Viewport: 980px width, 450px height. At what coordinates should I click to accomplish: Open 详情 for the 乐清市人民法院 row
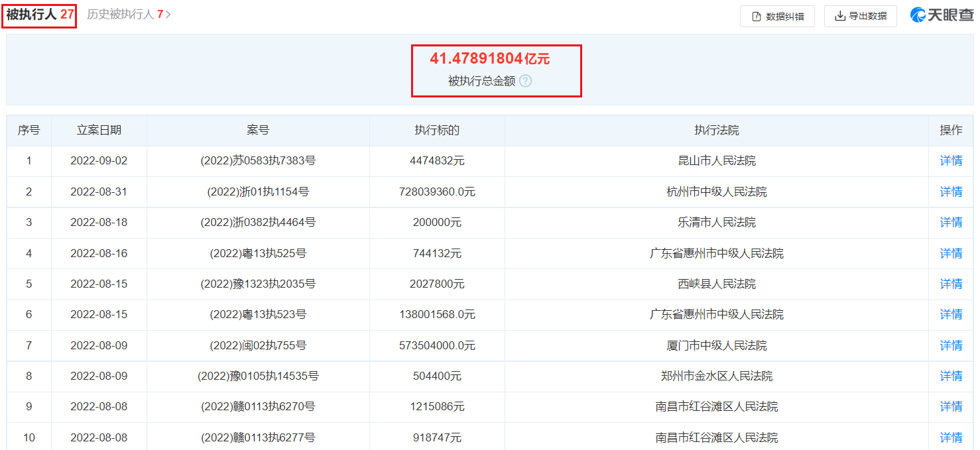click(951, 223)
